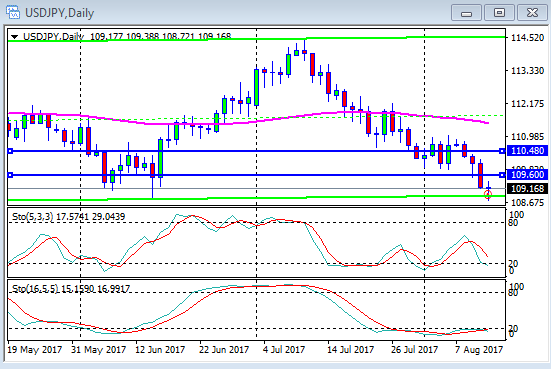The image size is (551, 369).
Task: Click the tall green candle at chart peak
Action: 289,64
